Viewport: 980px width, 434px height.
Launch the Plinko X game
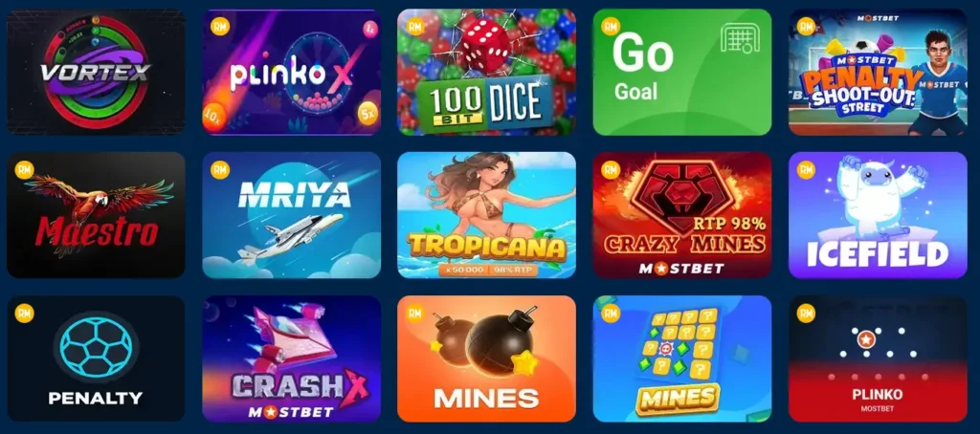click(291, 72)
